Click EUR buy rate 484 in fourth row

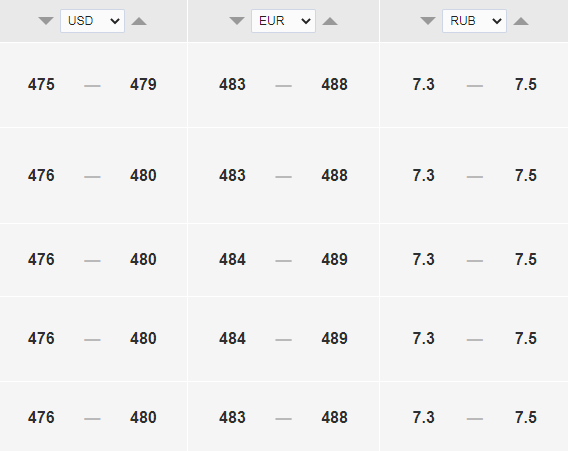tap(233, 338)
